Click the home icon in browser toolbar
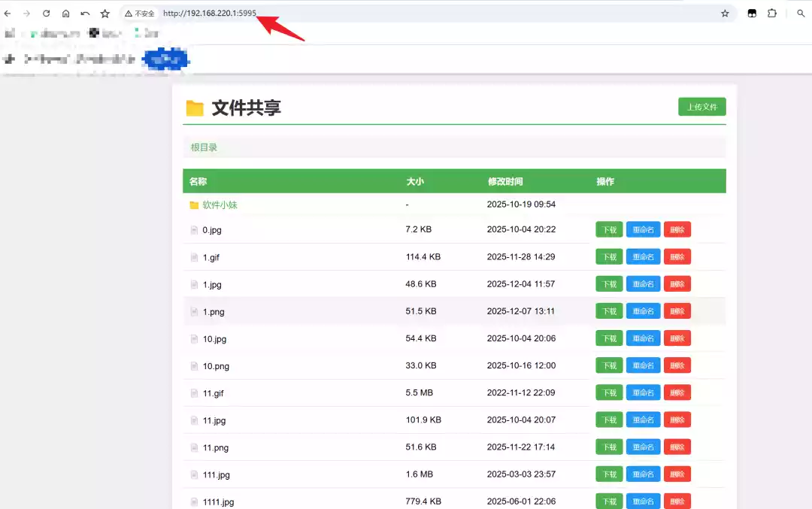This screenshot has width=812, height=509. 66,13
